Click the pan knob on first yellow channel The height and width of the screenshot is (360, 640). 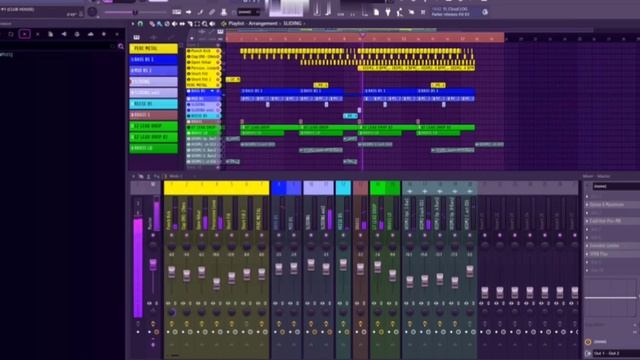pyautogui.click(x=171, y=246)
